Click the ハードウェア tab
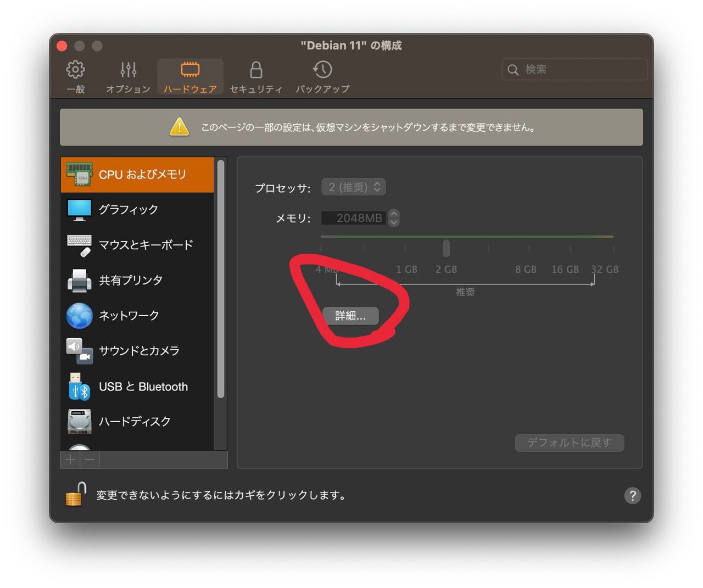 coord(190,77)
